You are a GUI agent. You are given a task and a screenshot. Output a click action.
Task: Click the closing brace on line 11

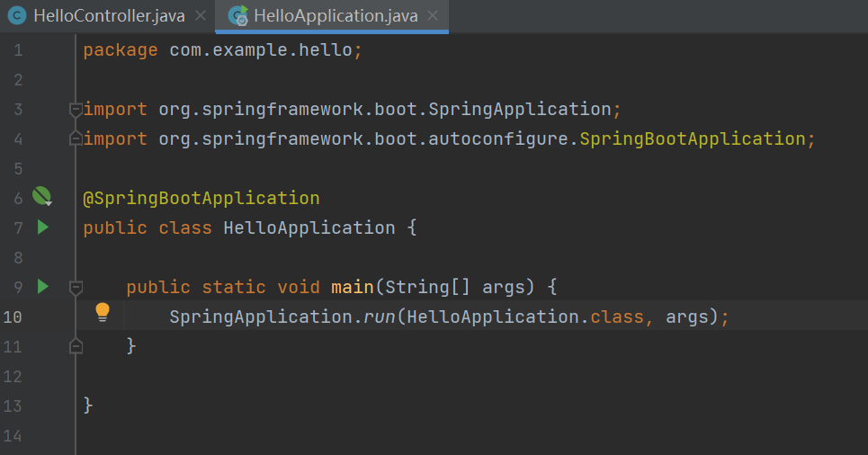point(131,346)
